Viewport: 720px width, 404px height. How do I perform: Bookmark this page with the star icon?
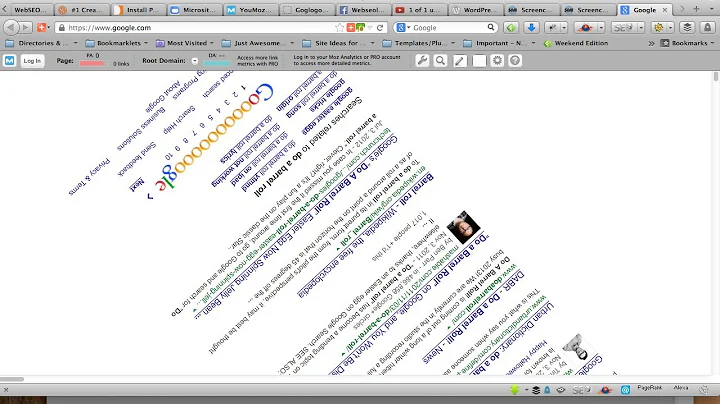(x=339, y=28)
